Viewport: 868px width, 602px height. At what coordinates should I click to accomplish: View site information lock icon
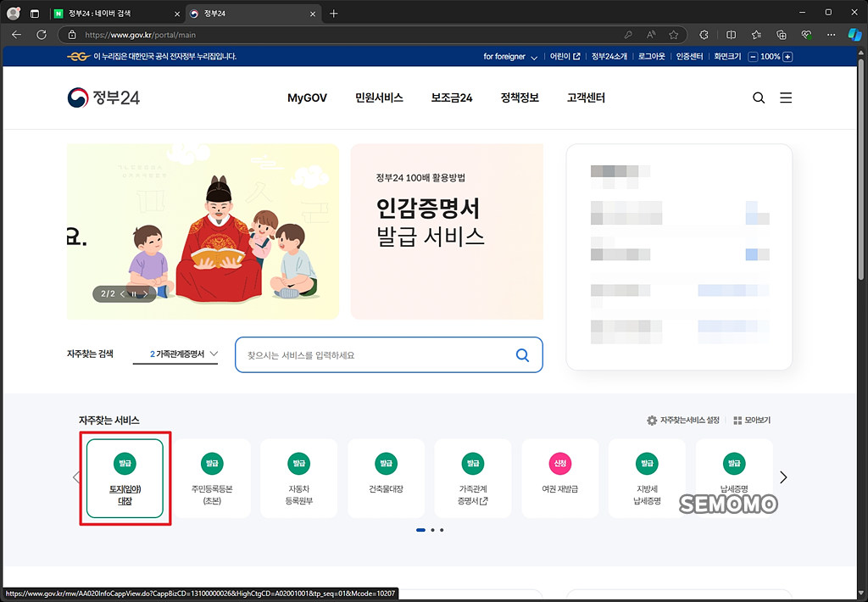pos(72,35)
